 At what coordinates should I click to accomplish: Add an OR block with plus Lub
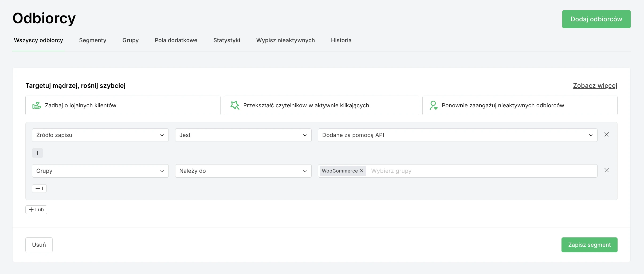tap(36, 210)
